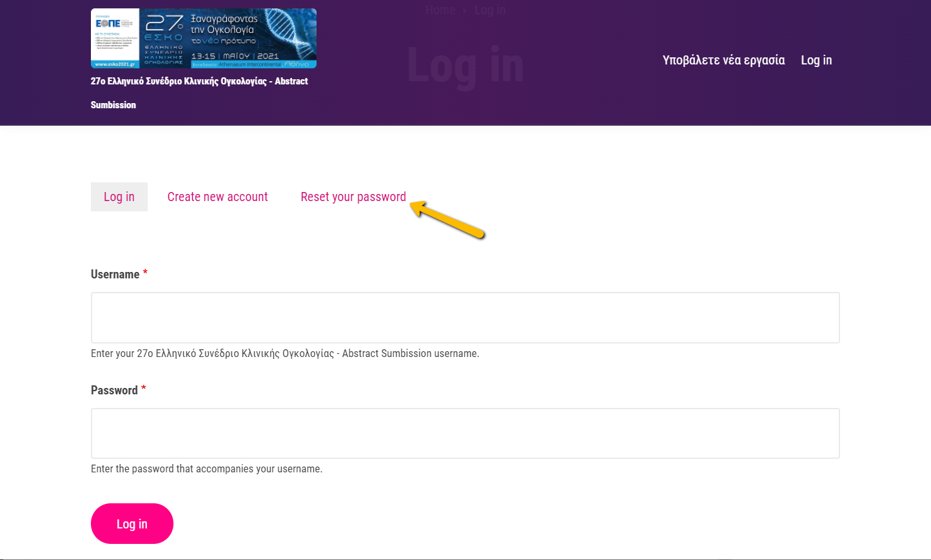931x560 pixels.
Task: Switch to the Reset your password tab
Action: pyautogui.click(x=353, y=197)
